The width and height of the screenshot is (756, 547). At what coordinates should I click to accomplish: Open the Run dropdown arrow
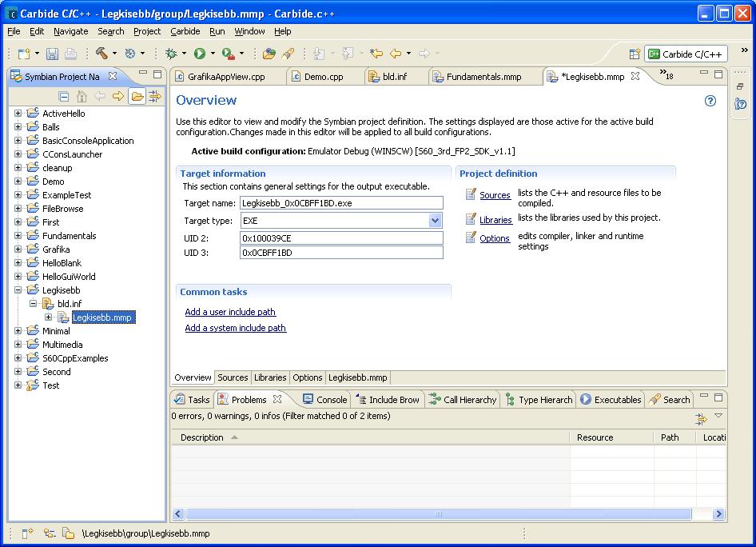coord(213,54)
